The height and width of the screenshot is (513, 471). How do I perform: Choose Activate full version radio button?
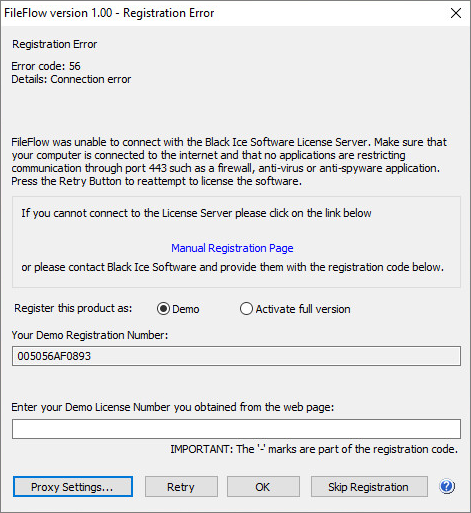(246, 309)
